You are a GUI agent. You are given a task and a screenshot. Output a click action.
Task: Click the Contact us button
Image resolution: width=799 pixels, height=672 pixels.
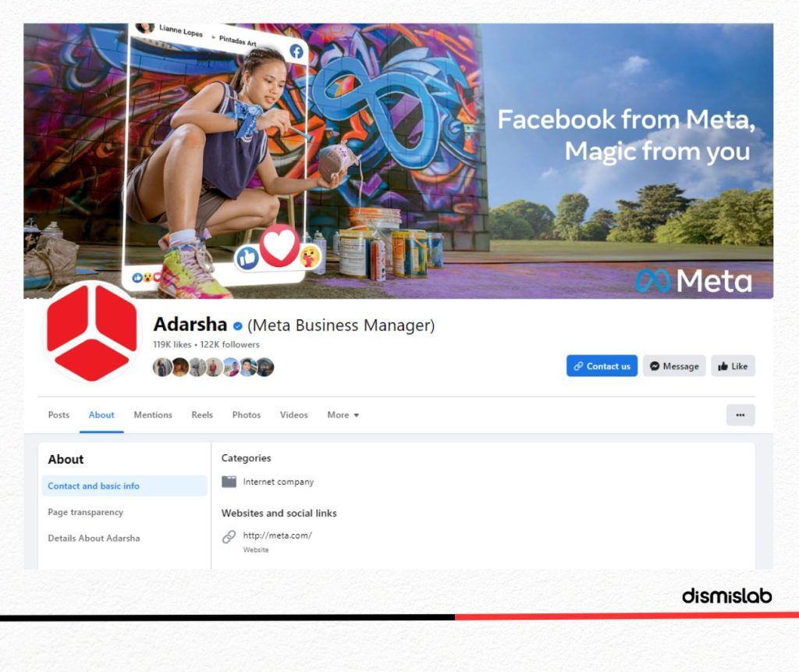pyautogui.click(x=602, y=366)
